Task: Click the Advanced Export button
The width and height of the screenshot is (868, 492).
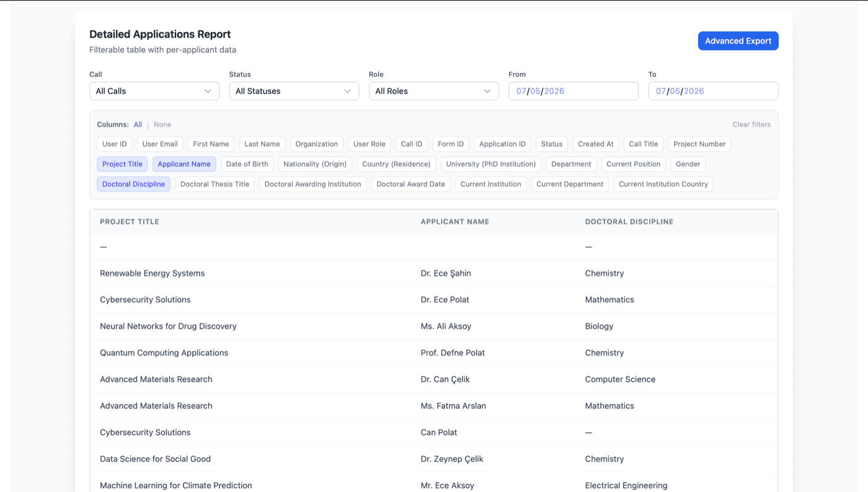Action: 738,41
